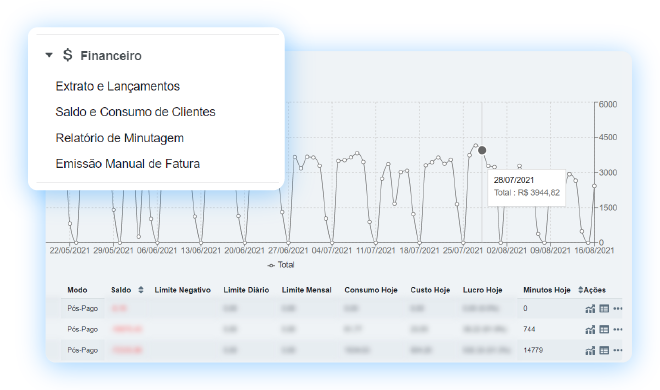Click the Consumo Hoje column header
Viewport: 660px width, 390px height.
371,290
